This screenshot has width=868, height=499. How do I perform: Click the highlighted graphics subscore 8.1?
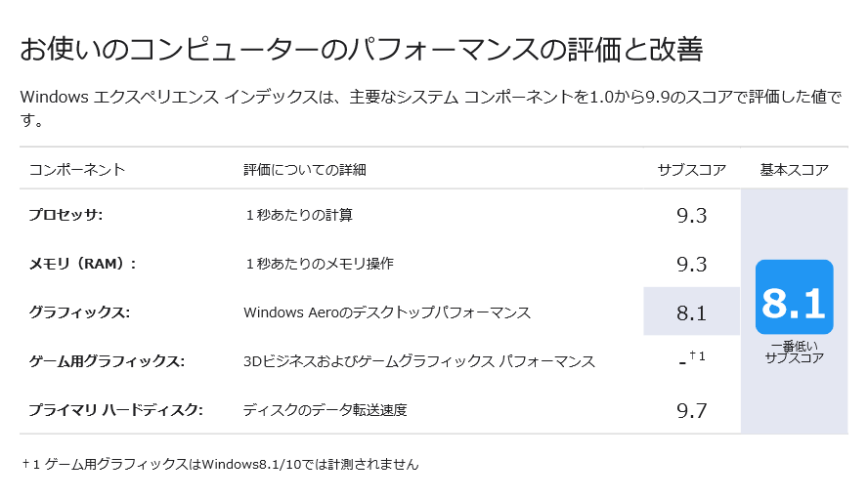pyautogui.click(x=691, y=313)
